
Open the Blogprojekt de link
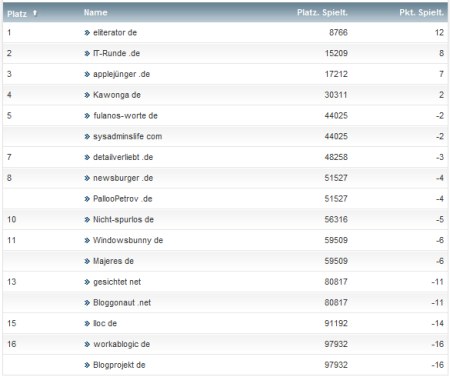[119, 365]
